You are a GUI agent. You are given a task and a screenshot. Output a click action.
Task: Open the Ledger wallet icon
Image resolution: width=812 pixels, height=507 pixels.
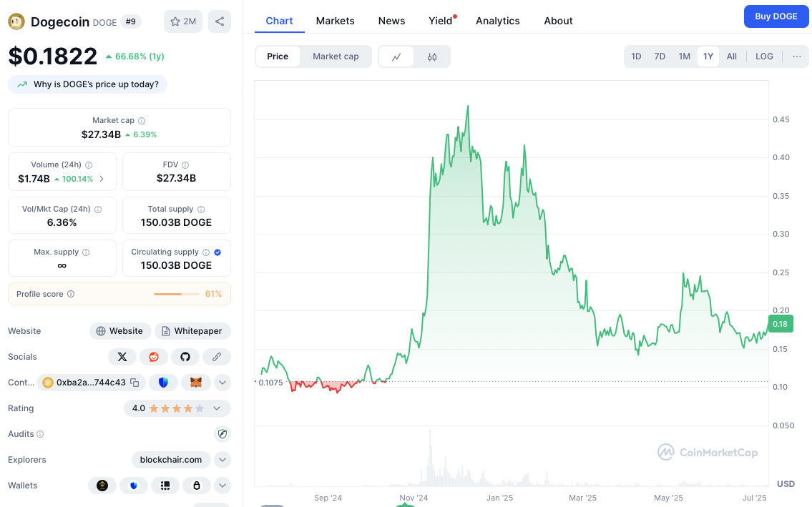(x=165, y=486)
